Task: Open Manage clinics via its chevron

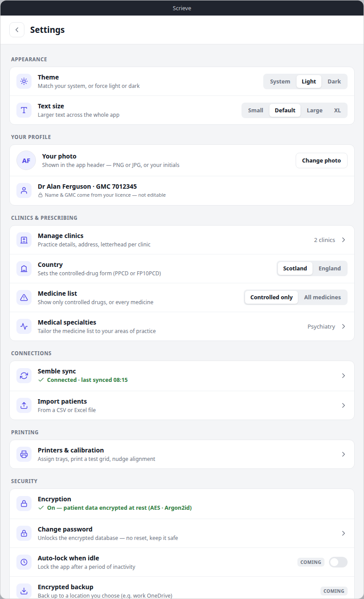Action: point(344,240)
